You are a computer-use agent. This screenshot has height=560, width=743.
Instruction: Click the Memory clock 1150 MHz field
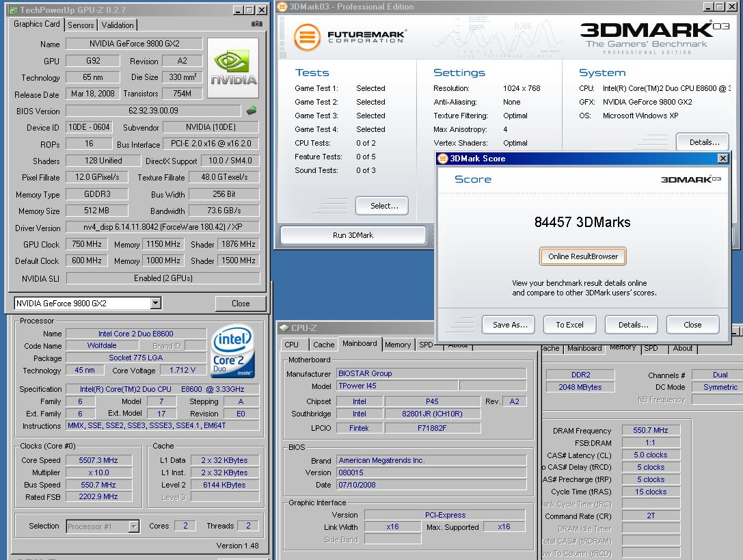(x=163, y=244)
